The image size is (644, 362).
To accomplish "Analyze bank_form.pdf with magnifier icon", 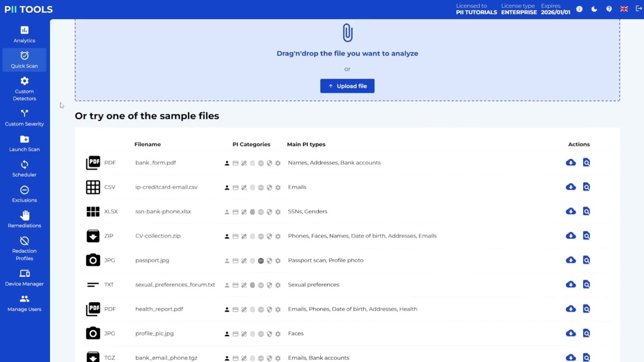I will pyautogui.click(x=586, y=162).
